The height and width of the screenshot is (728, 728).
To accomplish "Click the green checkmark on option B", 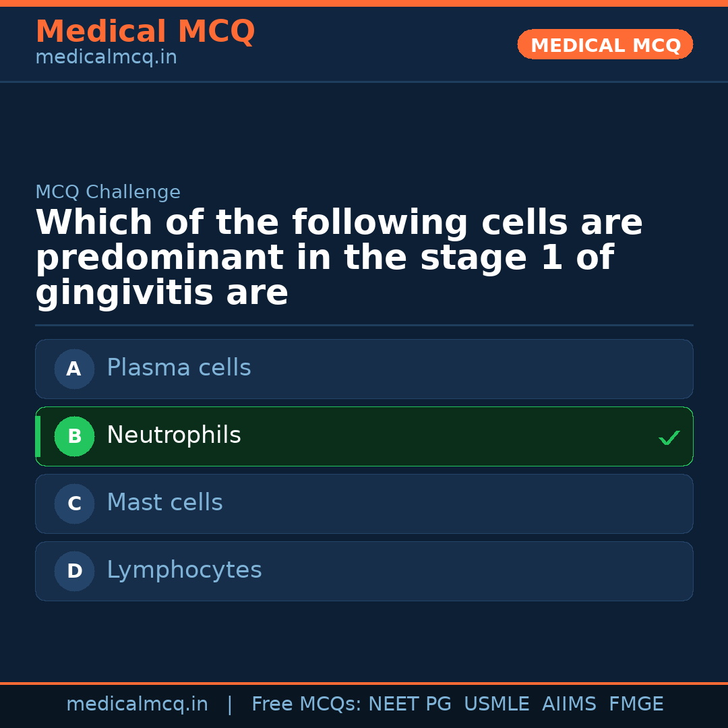I will (x=669, y=437).
